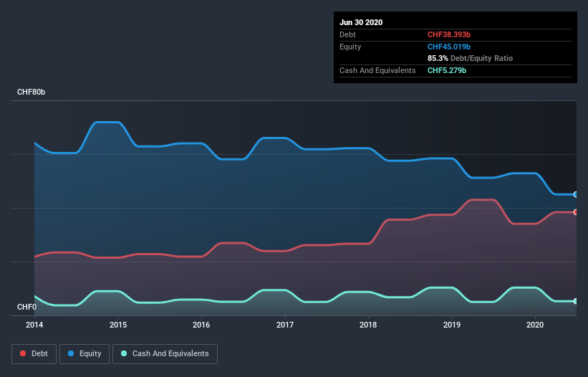Screen dimensions: 588x377
Task: Toggle the Cash And Equivalents series in the legend
Action: [x=165, y=354]
